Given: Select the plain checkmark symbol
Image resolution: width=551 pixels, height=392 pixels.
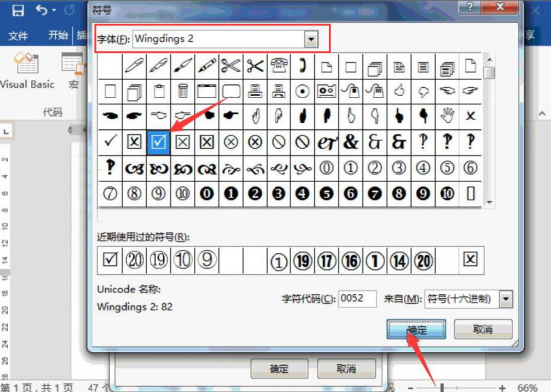Looking at the screenshot, I should pos(110,142).
